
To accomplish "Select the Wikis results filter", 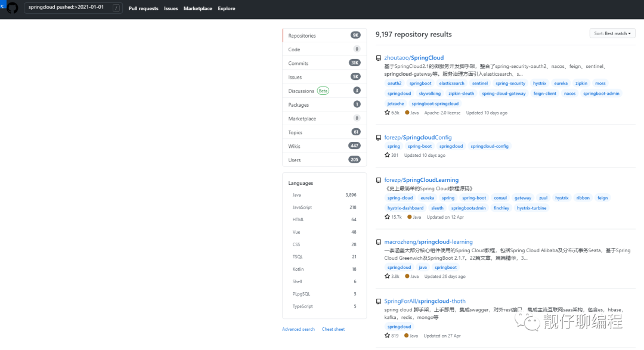I will [324, 146].
